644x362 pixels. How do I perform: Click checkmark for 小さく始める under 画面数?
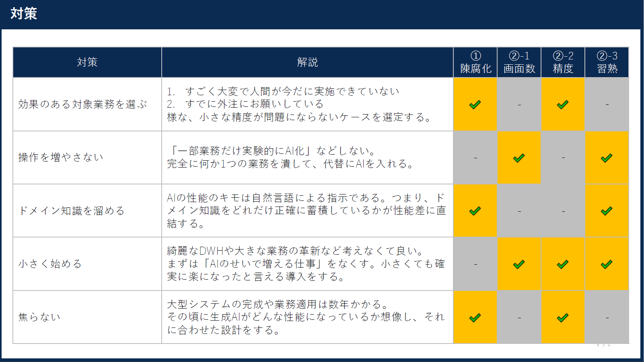pos(519,264)
